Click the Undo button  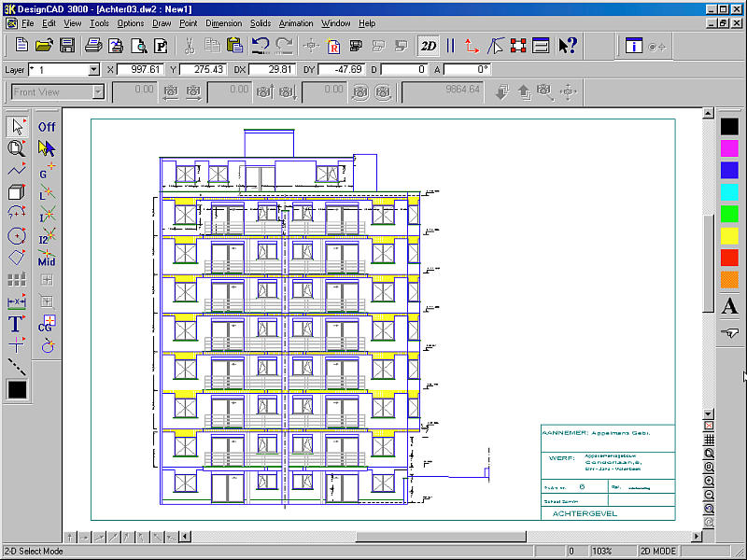pyautogui.click(x=261, y=45)
